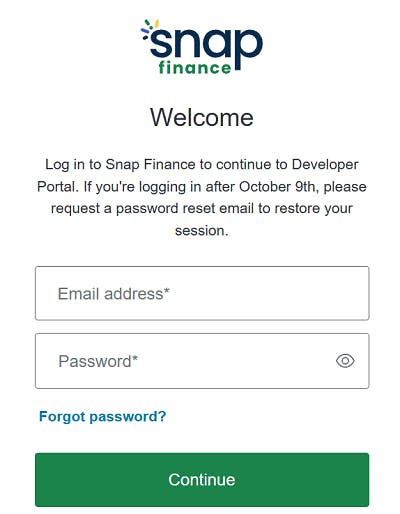Toggle password visibility with the eye icon
This screenshot has width=400, height=514.
pyautogui.click(x=345, y=361)
